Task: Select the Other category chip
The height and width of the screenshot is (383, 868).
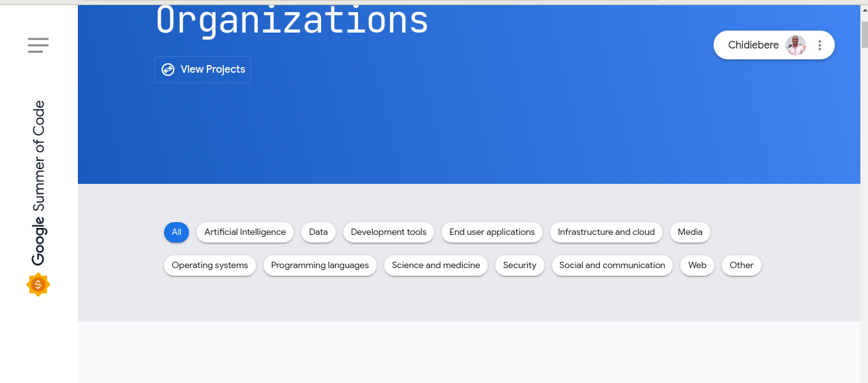Action: [x=742, y=266]
